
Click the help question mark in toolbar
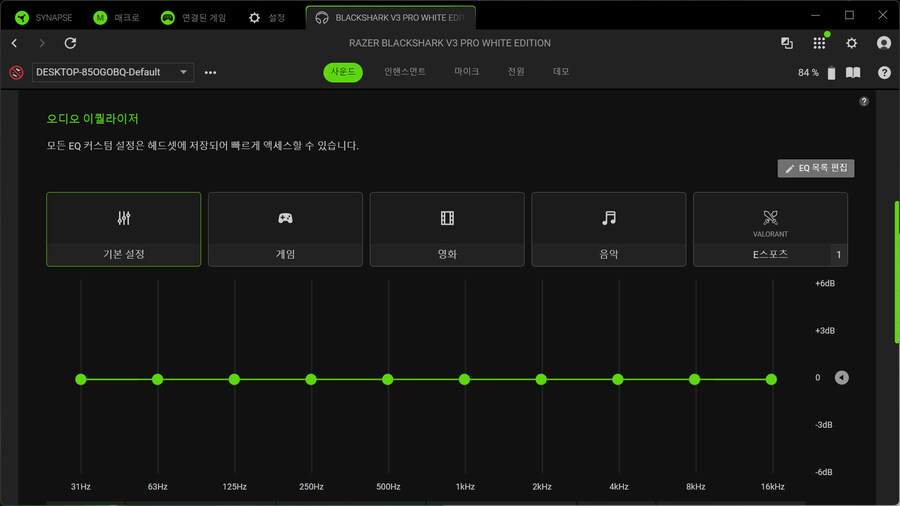(885, 72)
